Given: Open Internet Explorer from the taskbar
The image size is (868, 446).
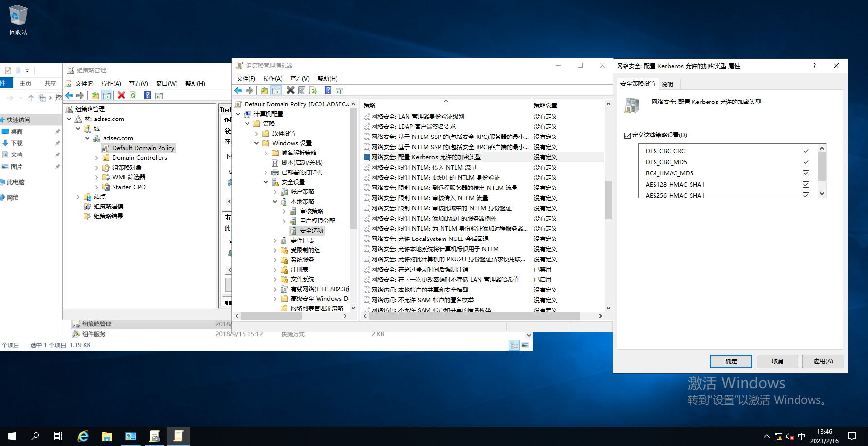Looking at the screenshot, I should tap(83, 436).
